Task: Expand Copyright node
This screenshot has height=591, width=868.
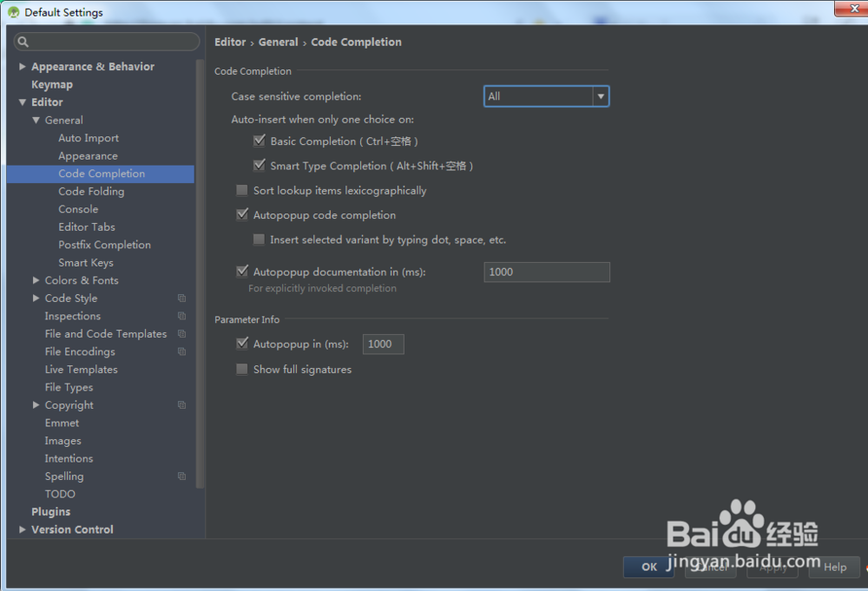Action: [x=36, y=404]
